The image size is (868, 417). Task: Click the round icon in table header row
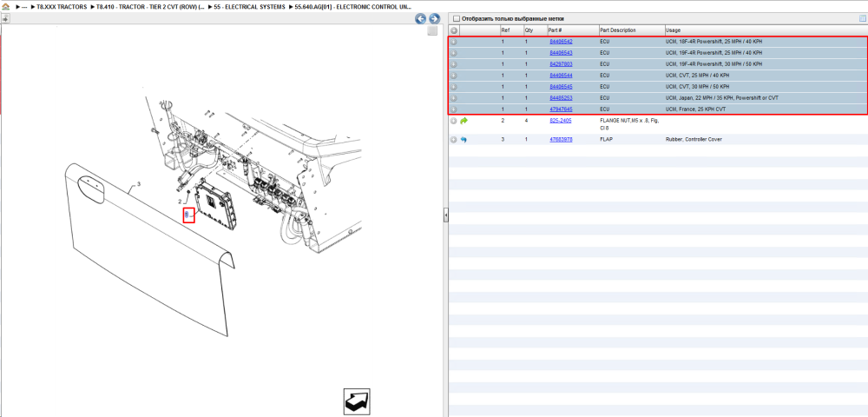click(454, 30)
